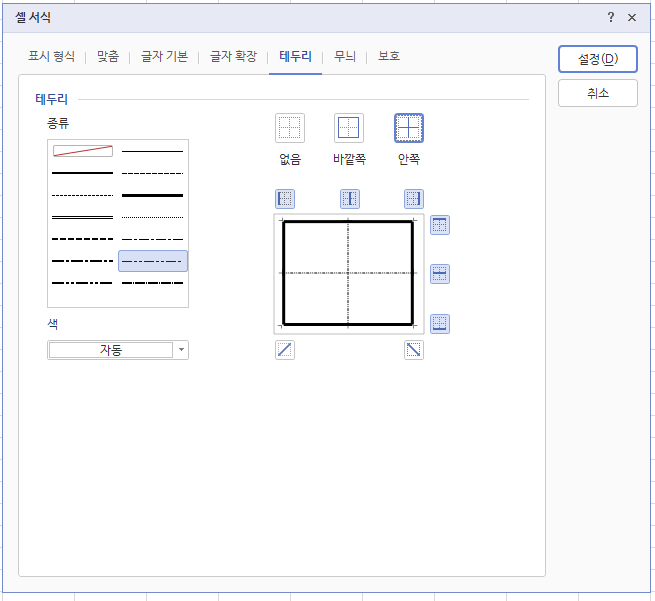The image size is (655, 601).
Task: Choose the thick solid line style
Action: click(152, 195)
